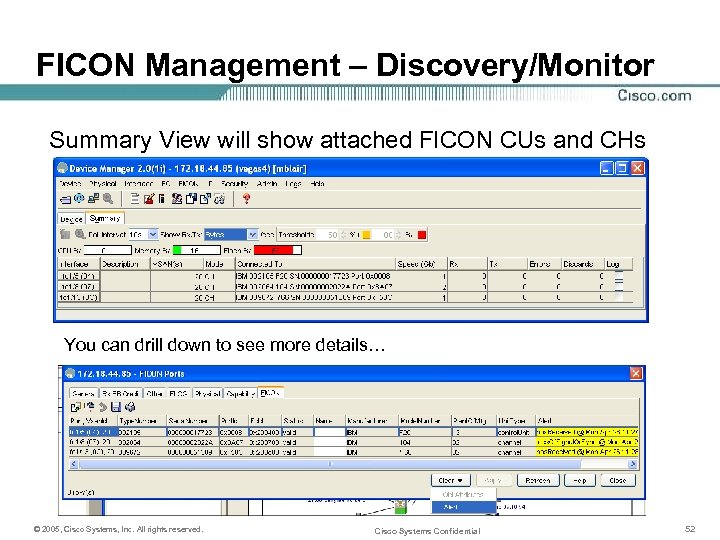This screenshot has height=540, width=720.
Task: Select the Rx BB Credit tab
Action: 120,394
